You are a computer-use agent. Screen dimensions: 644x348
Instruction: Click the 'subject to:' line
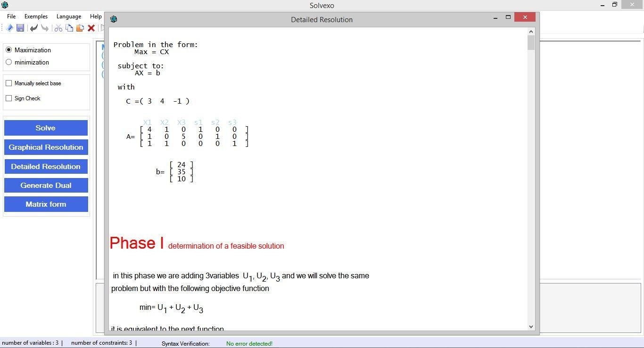pos(141,66)
